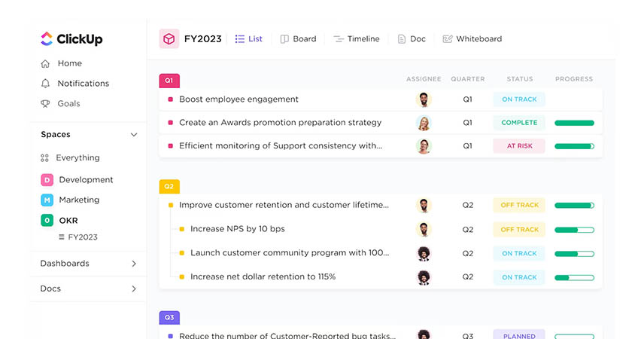The width and height of the screenshot is (644, 339).
Task: Select the green OKR space icon
Action: tap(47, 221)
